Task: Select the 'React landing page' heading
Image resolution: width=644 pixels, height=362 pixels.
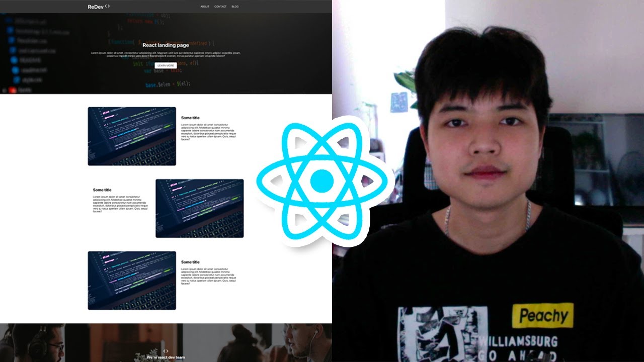Action: pyautogui.click(x=166, y=45)
